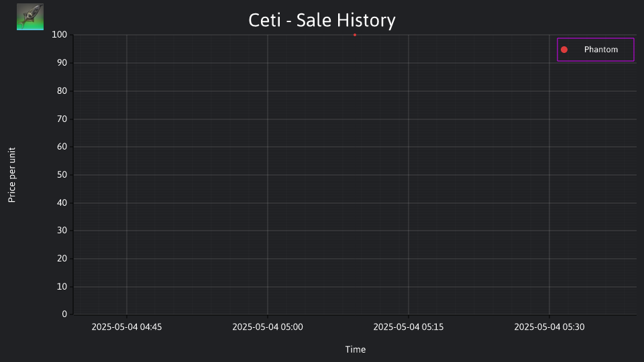
Task: Click the 2025-05-04 05:15 time label
Action: [x=409, y=326]
